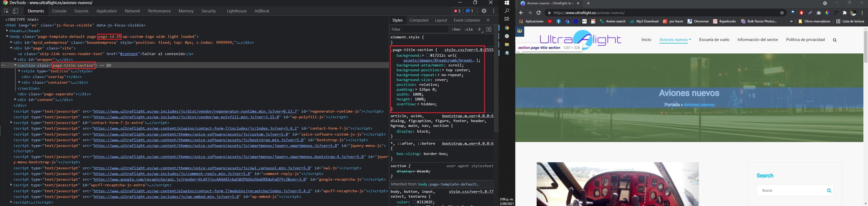The width and height of the screenshot is (868, 206).
Task: Toggle the computed styles sidebar icon
Action: (x=489, y=30)
